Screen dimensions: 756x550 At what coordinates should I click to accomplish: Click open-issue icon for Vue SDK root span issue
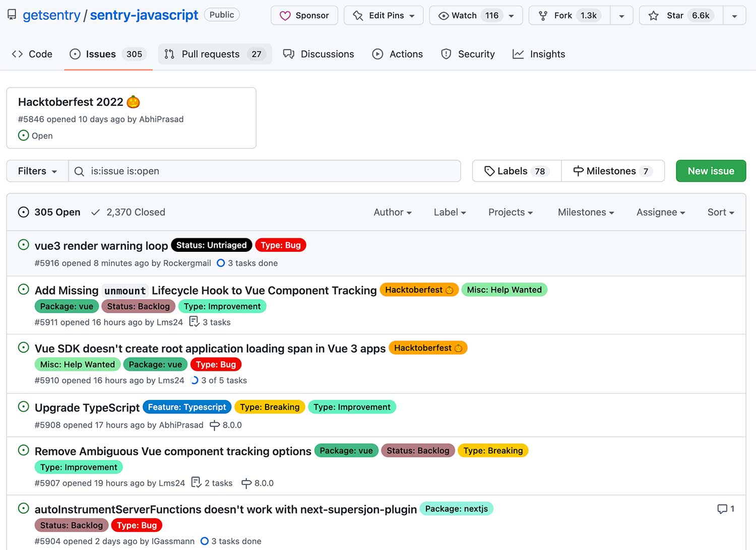tap(23, 348)
